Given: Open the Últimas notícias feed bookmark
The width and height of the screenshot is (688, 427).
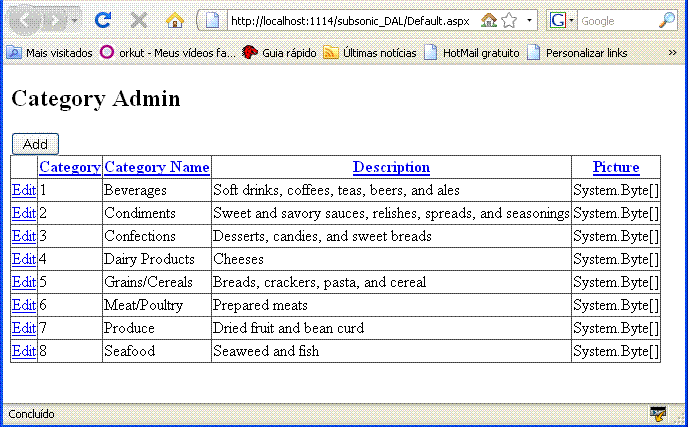Looking at the screenshot, I should tap(370, 53).
